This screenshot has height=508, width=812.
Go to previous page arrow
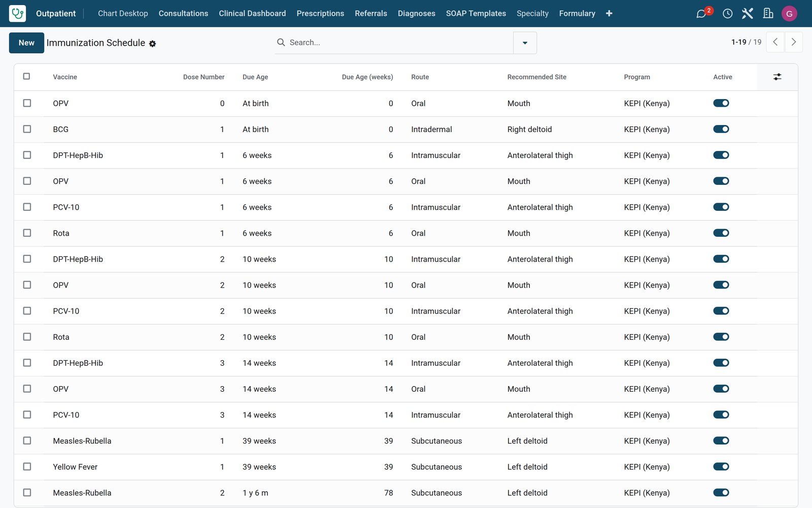pos(775,42)
